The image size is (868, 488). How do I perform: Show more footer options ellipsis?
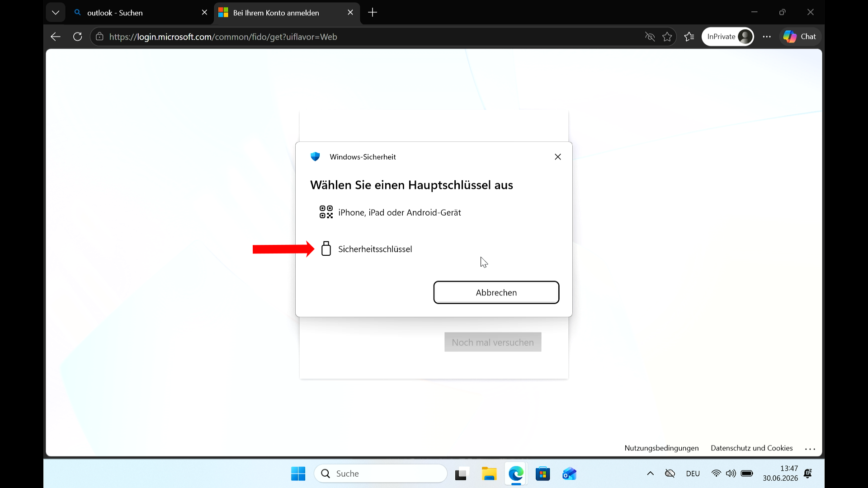coord(810,449)
